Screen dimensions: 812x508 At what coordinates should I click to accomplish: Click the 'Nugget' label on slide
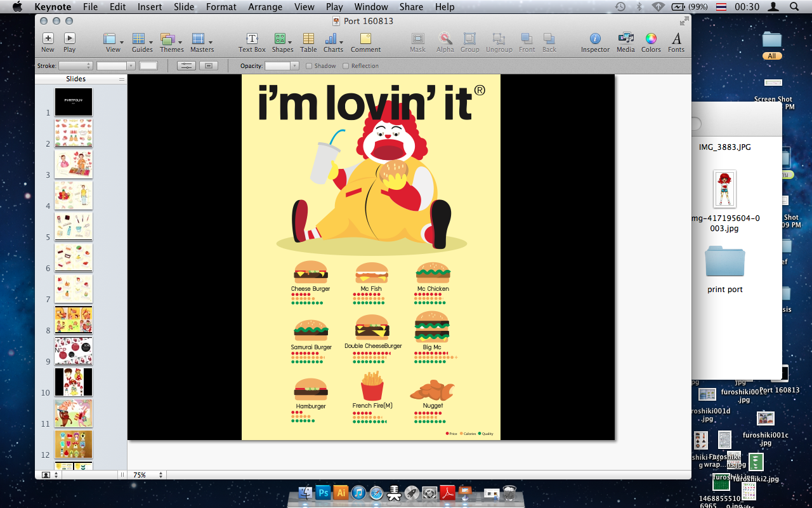pos(433,406)
